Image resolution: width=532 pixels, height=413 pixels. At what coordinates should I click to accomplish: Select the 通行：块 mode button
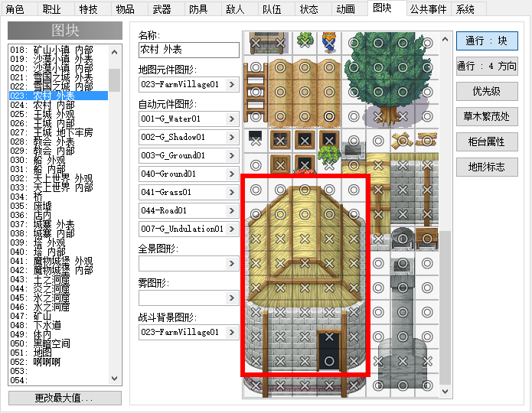click(487, 41)
